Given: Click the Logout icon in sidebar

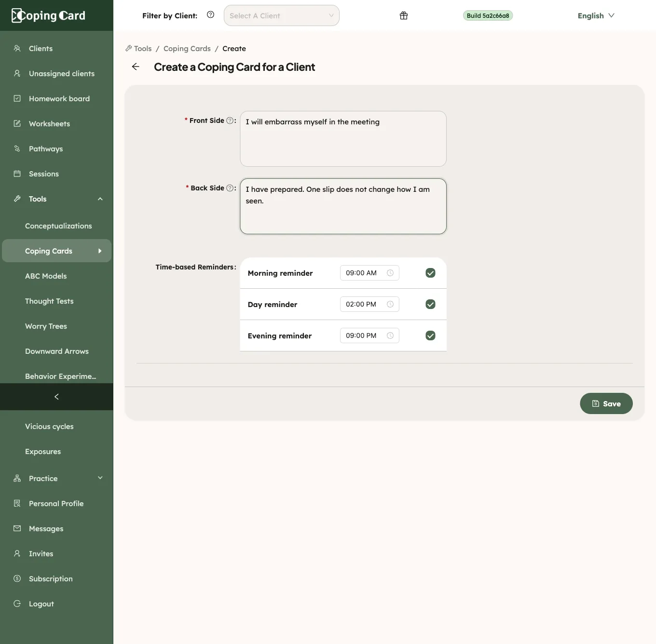Looking at the screenshot, I should tap(17, 604).
